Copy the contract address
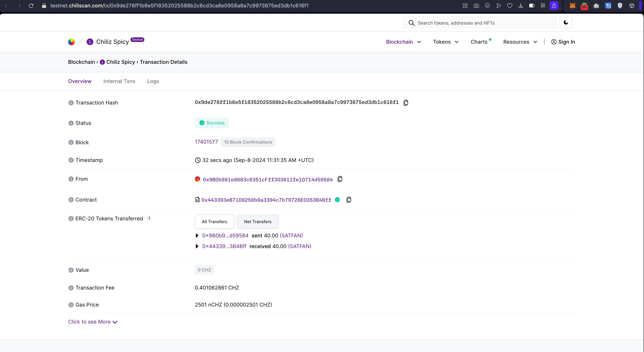Viewport: 644px width, 352px height. (x=349, y=200)
